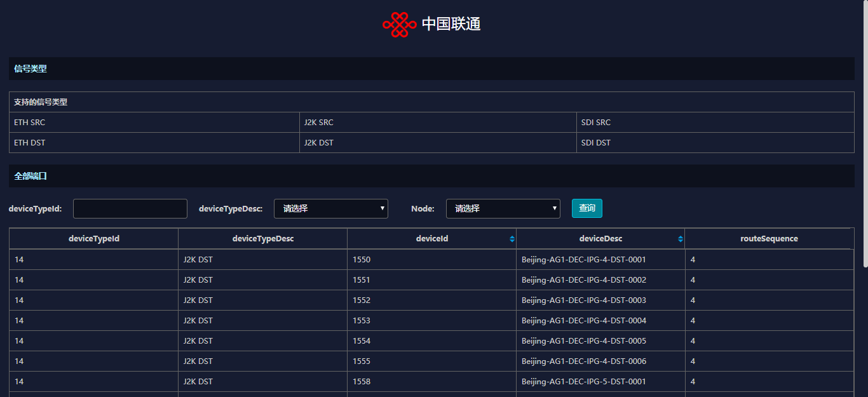This screenshot has width=868, height=397.
Task: Click the 全部端口 section header
Action: click(31, 176)
